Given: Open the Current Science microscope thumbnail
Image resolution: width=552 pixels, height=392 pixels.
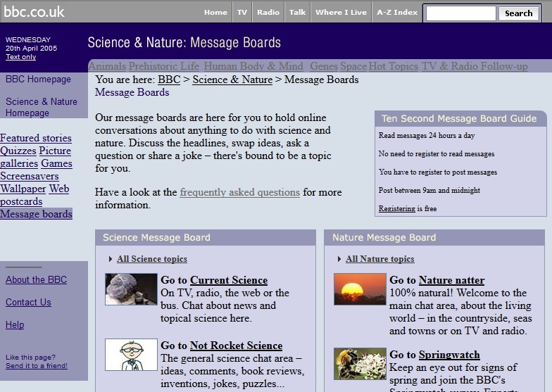Looking at the screenshot, I should 131,289.
